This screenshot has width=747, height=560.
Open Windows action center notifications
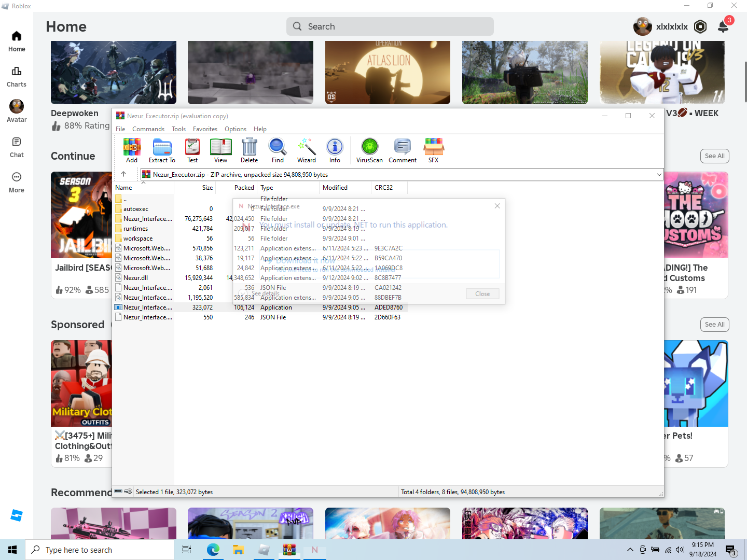731,550
